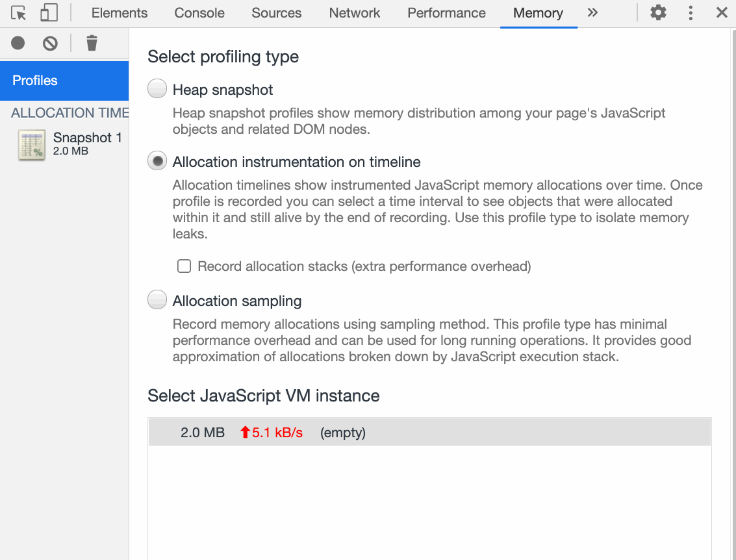Viewport: 736px width, 560px height.
Task: Toggle the device toolbar icon
Action: coord(49,13)
